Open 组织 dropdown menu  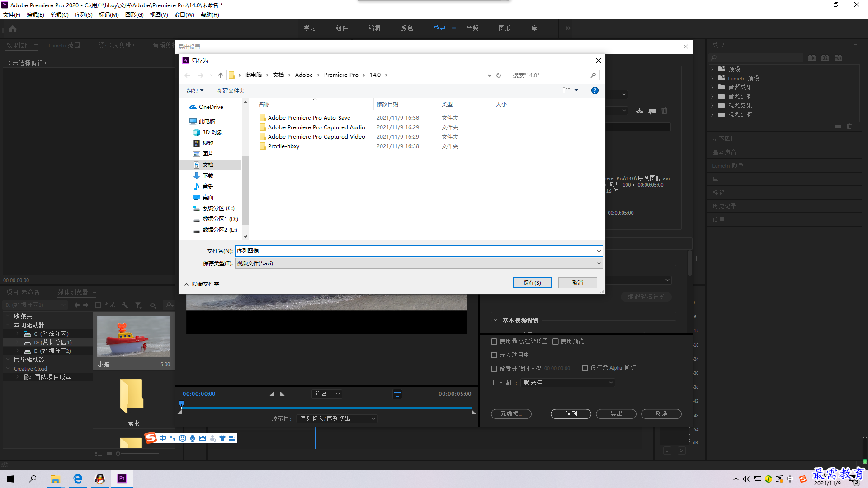click(195, 90)
